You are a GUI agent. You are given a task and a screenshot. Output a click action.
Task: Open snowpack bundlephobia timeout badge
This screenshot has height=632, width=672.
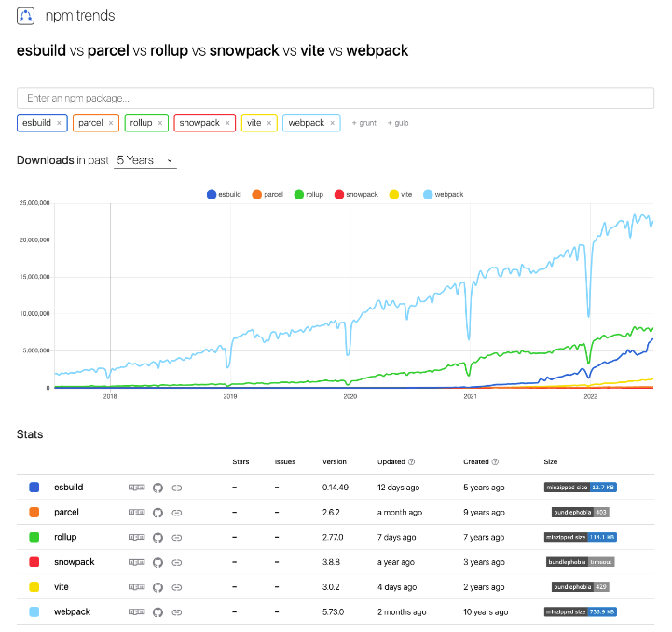[581, 562]
